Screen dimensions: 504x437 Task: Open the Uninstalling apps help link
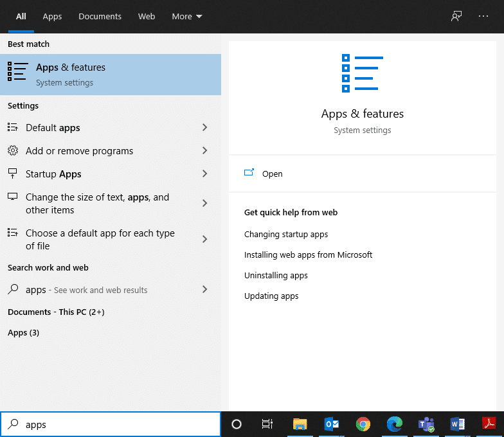pyautogui.click(x=276, y=276)
